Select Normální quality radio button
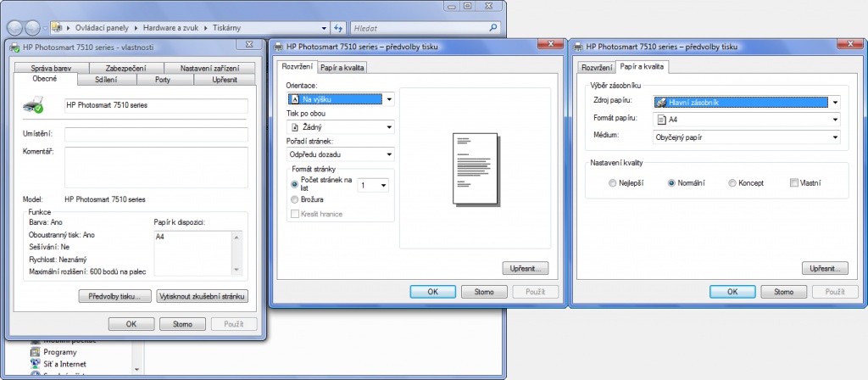This screenshot has height=380, width=868. pyautogui.click(x=672, y=183)
